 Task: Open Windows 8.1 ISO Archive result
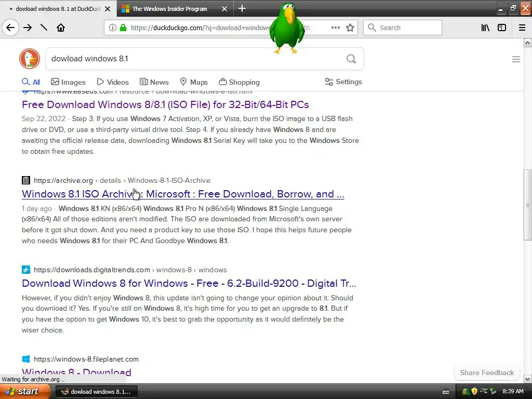click(183, 194)
